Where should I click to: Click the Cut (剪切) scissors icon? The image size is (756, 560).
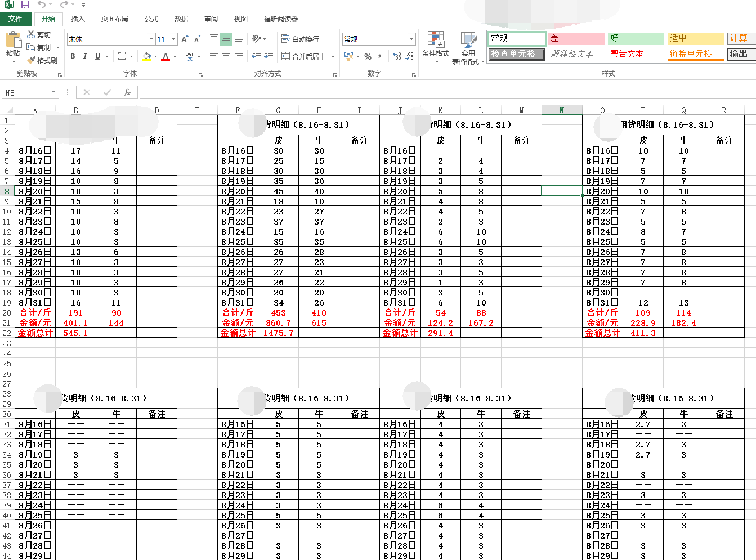[x=32, y=35]
